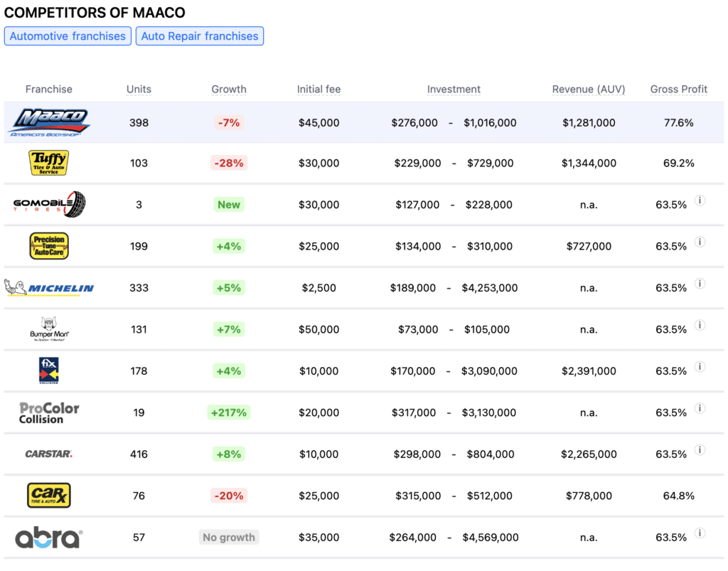Click GoMobile's New growth badge

coord(229,205)
